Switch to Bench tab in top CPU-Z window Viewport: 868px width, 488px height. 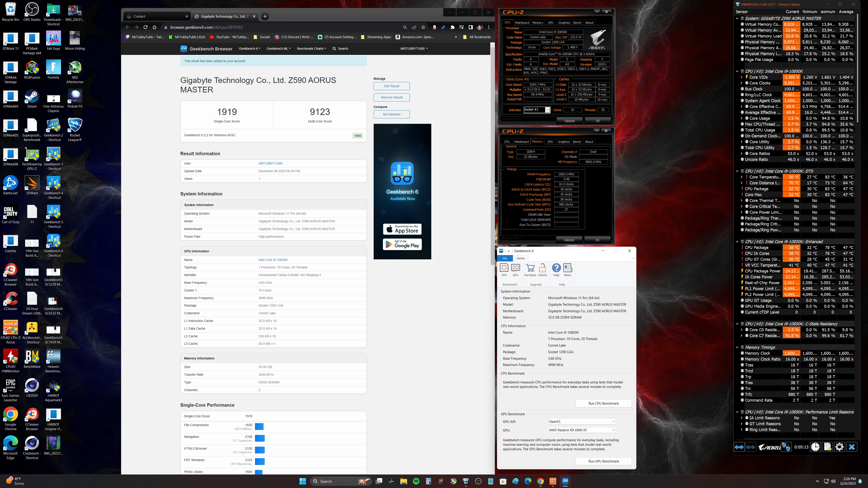click(578, 23)
